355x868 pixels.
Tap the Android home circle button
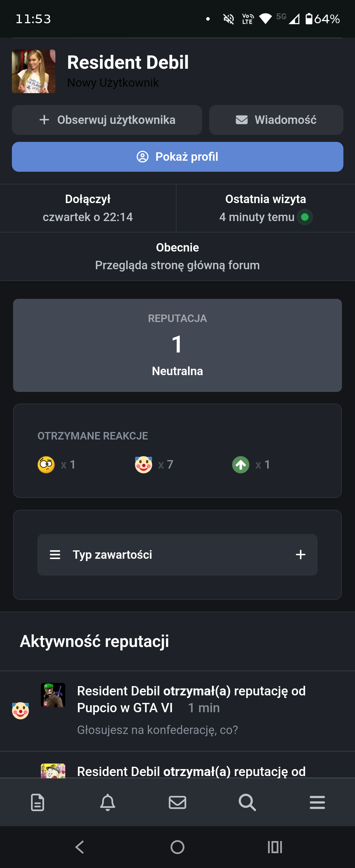178,847
